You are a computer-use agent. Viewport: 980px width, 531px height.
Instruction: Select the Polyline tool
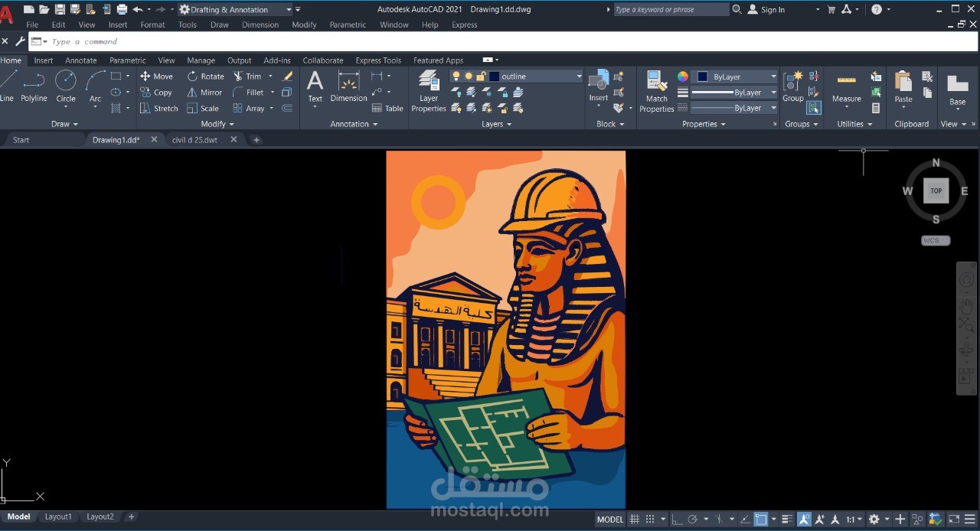coord(34,86)
